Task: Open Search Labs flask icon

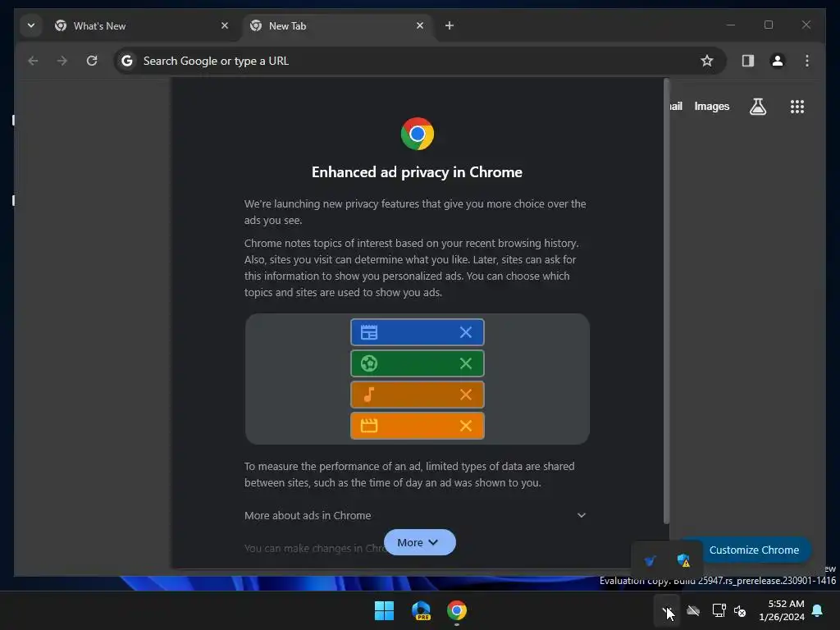Action: point(757,107)
